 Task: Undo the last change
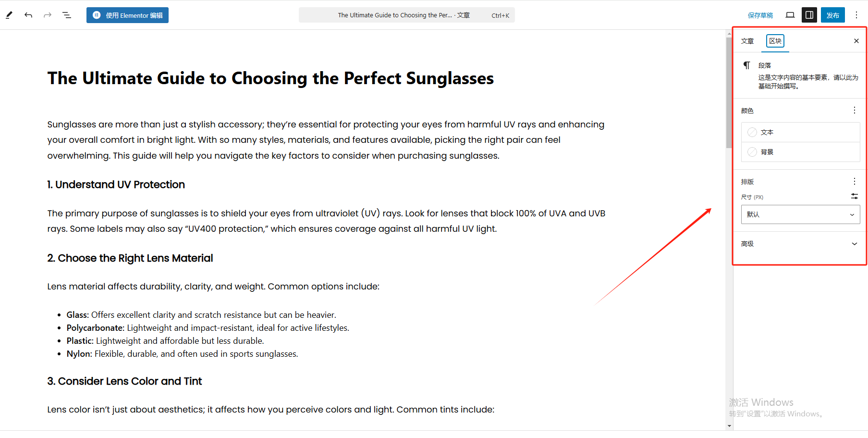(28, 15)
